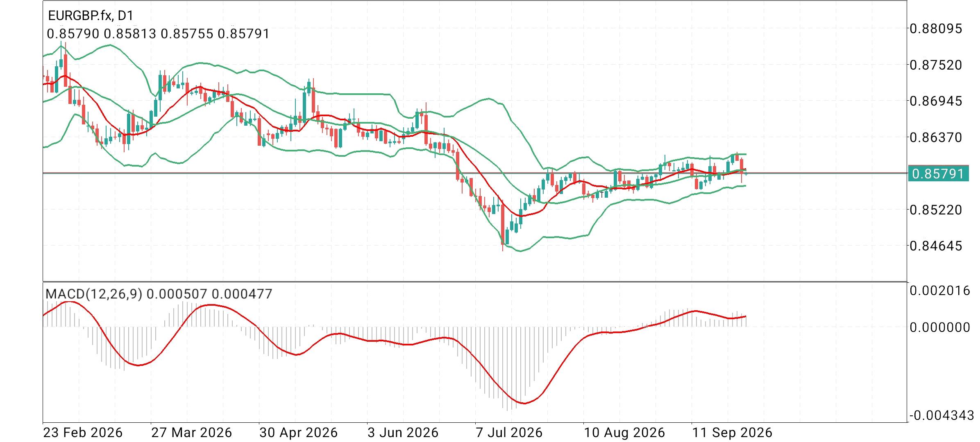Click price axis level 0.86370
The image size is (980, 442).
point(936,137)
